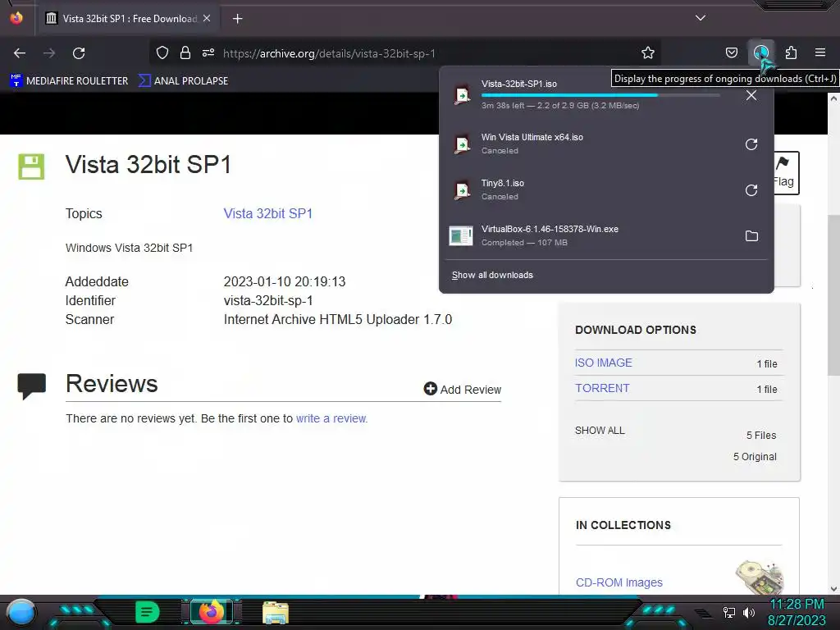Open the volume speaker tray icon
The height and width of the screenshot is (630, 840).
point(748,612)
